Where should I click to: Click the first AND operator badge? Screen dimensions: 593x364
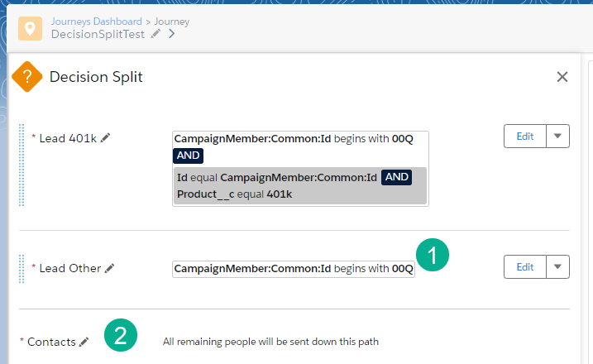[189, 155]
